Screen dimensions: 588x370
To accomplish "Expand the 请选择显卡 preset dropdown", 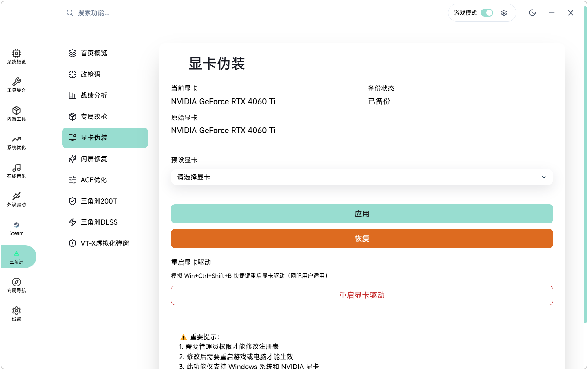I will tap(362, 177).
